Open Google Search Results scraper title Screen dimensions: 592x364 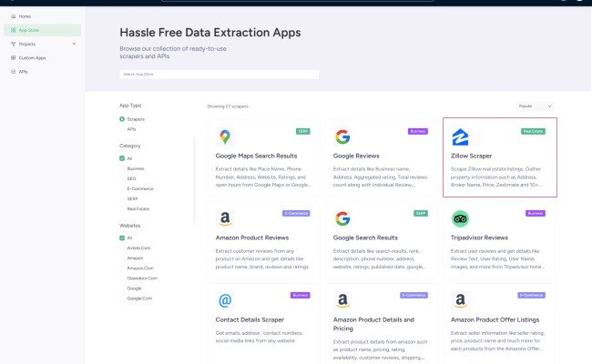pyautogui.click(x=365, y=238)
